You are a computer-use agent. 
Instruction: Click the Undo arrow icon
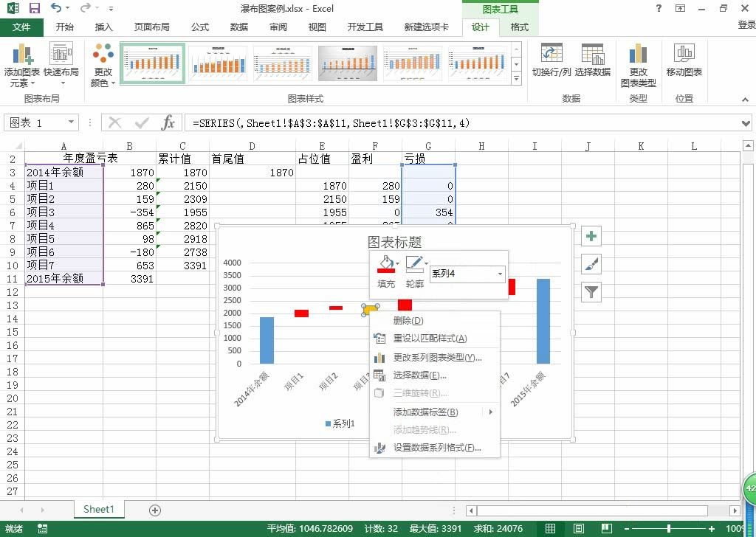(56, 7)
